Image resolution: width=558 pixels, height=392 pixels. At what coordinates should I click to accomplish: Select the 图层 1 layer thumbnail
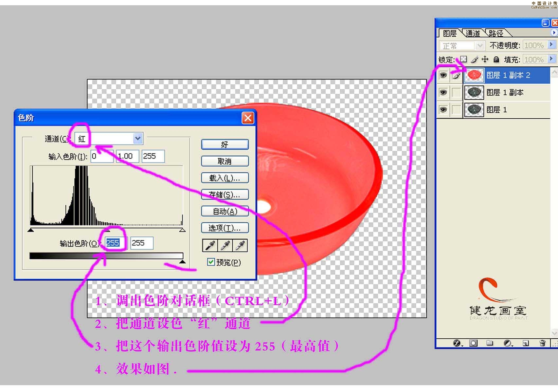point(474,110)
